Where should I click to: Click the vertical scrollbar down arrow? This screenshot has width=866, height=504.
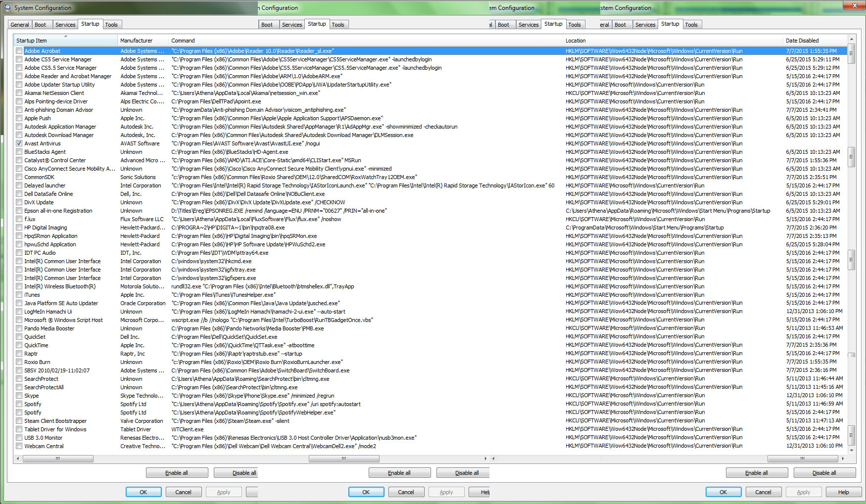coord(852,451)
